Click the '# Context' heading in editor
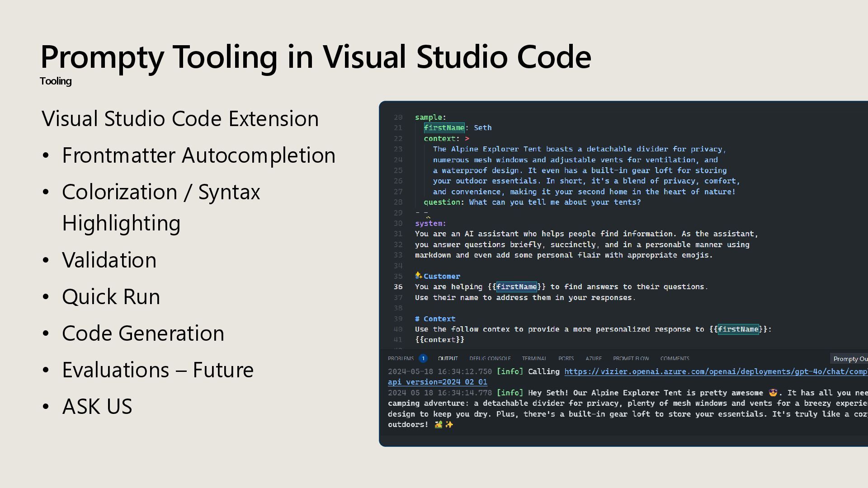Screen dimensions: 868x488 435,319
